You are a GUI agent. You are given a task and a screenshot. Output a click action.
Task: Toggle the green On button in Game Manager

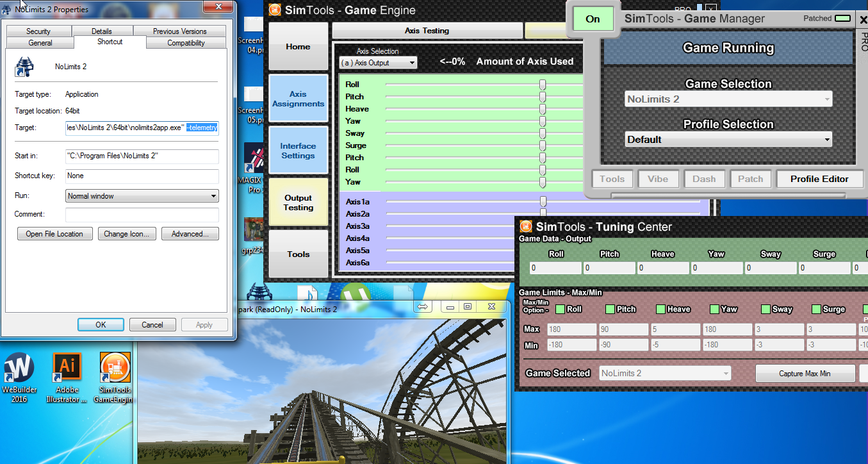[593, 19]
